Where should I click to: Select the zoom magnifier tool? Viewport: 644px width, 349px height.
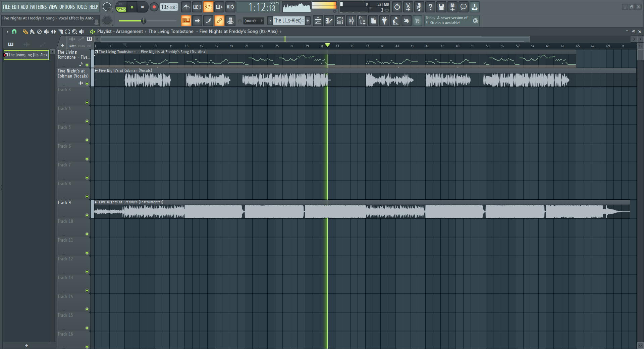pyautogui.click(x=74, y=32)
